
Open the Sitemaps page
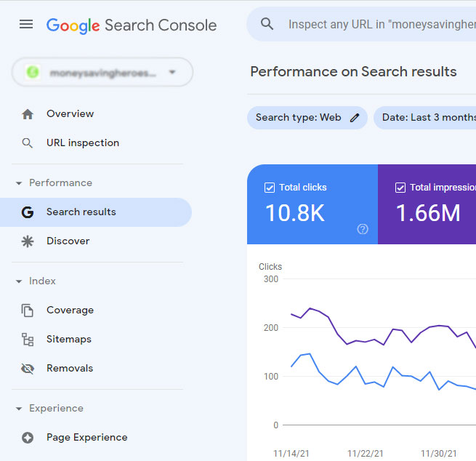(x=69, y=340)
